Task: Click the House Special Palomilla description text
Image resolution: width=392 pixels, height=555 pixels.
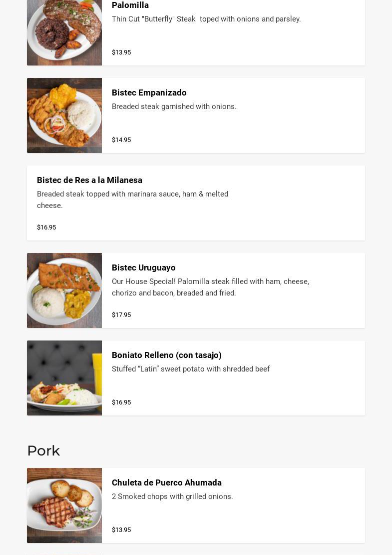Action: coord(210,287)
